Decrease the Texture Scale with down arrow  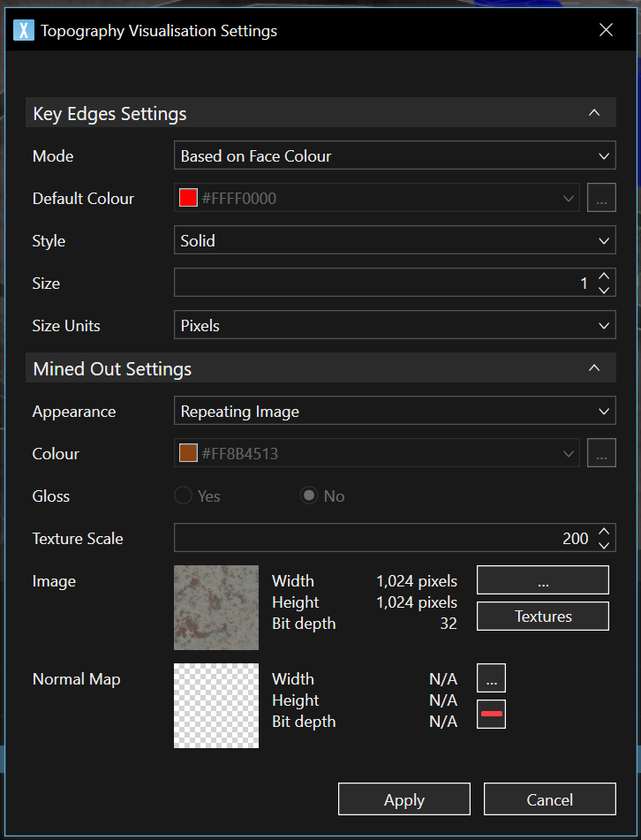click(604, 545)
